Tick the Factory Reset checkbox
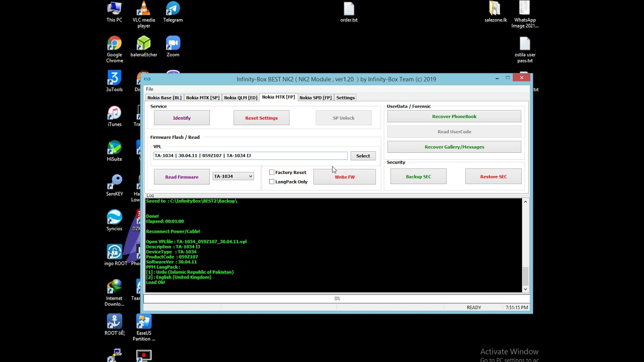This screenshot has height=362, width=644. point(272,172)
